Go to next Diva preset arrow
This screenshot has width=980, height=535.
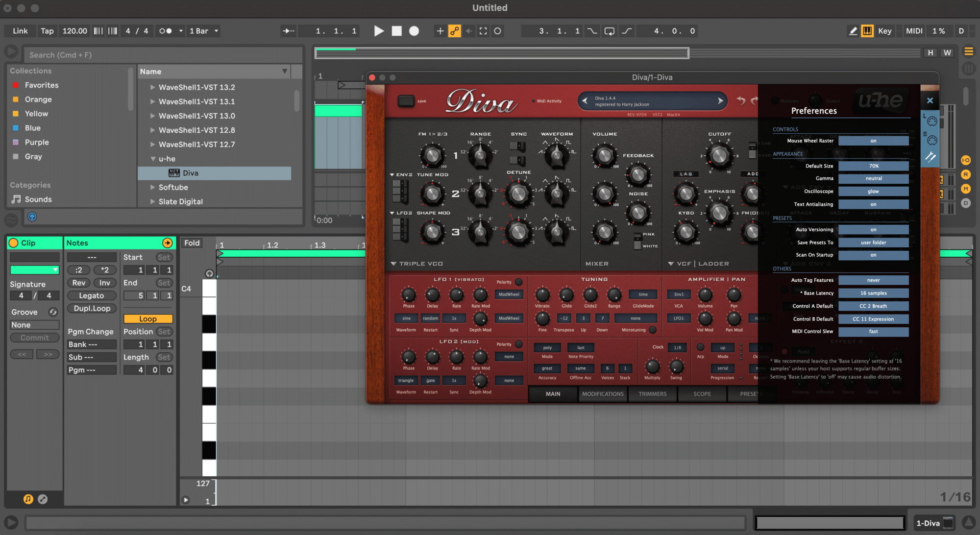720,101
